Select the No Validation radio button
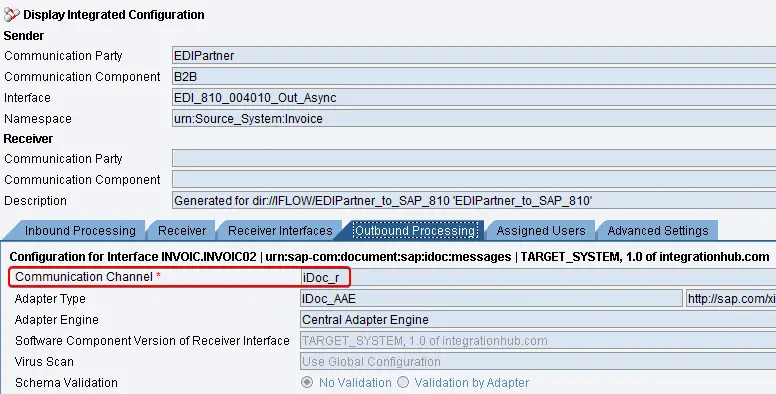Image resolution: width=776 pixels, height=394 pixels. tap(307, 383)
